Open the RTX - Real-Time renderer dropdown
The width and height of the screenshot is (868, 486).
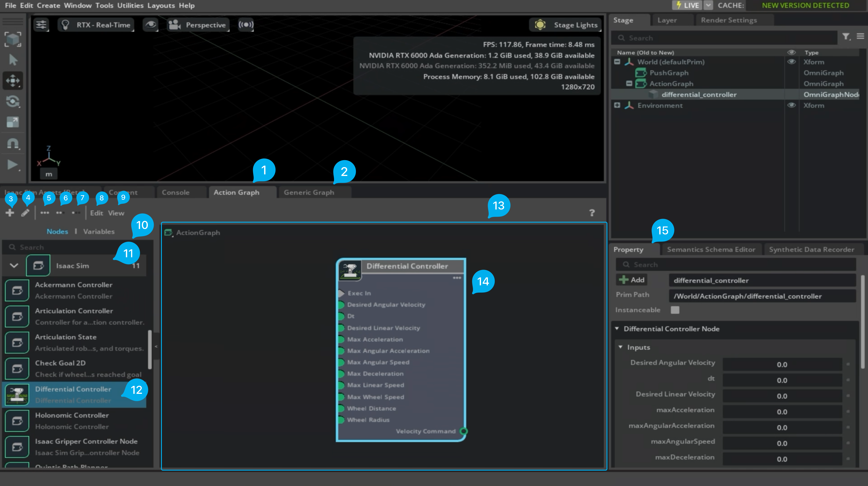coord(96,25)
